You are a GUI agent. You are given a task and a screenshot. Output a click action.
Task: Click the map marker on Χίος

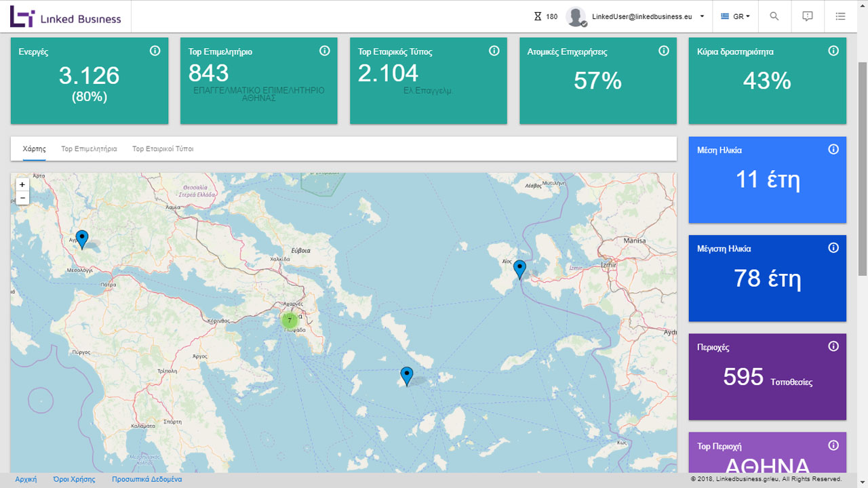click(x=519, y=270)
